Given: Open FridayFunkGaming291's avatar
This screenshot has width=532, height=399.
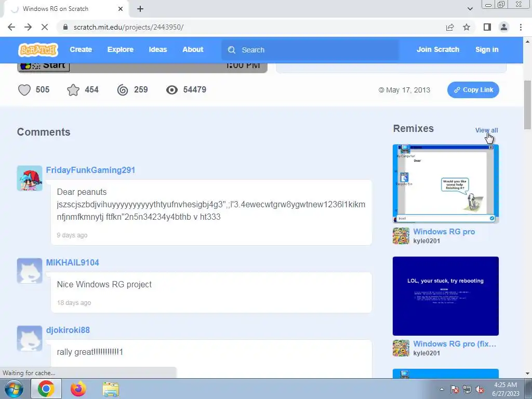Looking at the screenshot, I should pos(30,178).
